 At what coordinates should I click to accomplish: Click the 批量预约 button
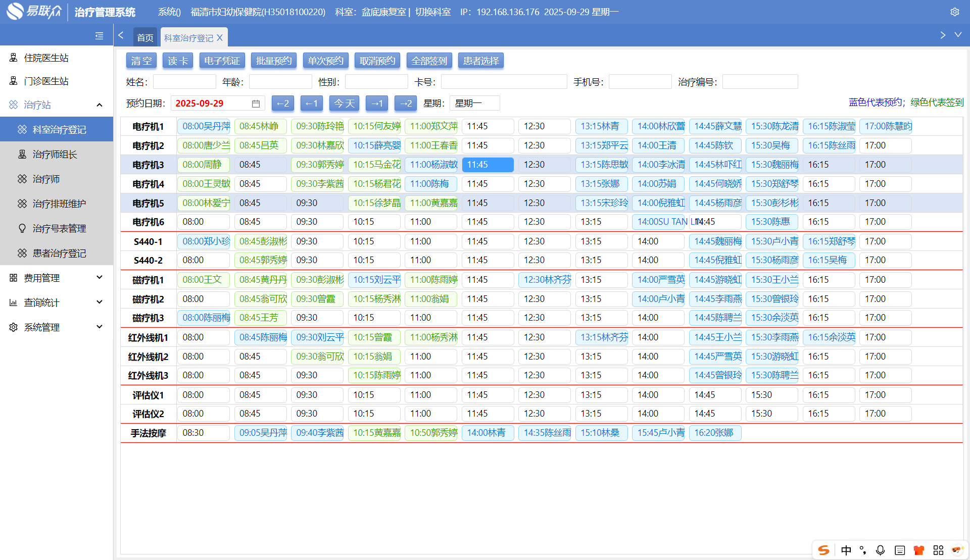tap(274, 61)
